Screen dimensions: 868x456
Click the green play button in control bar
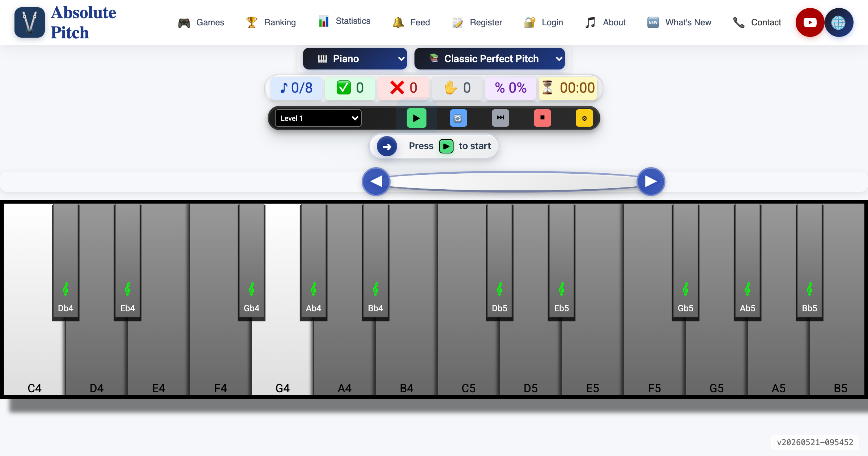(x=416, y=118)
